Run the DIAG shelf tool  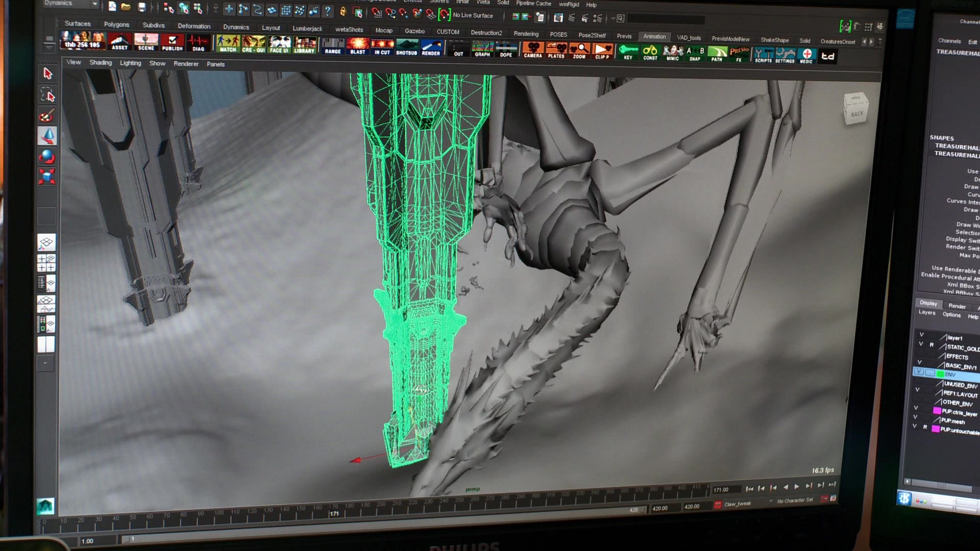(198, 43)
